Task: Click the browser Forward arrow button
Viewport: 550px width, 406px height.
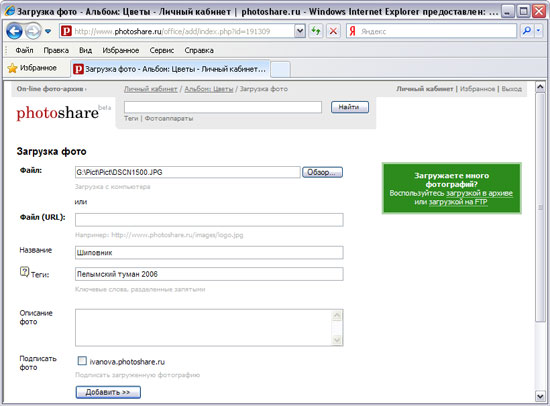Action: click(33, 32)
